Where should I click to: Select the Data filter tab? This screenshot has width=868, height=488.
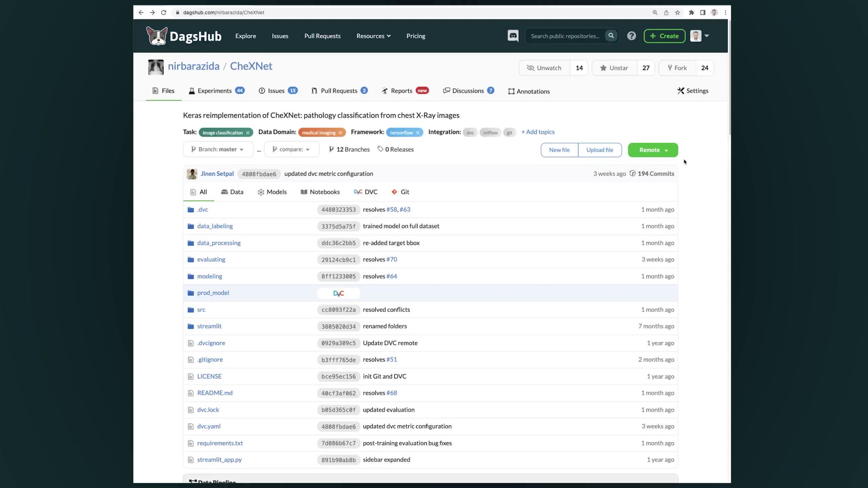pos(232,191)
